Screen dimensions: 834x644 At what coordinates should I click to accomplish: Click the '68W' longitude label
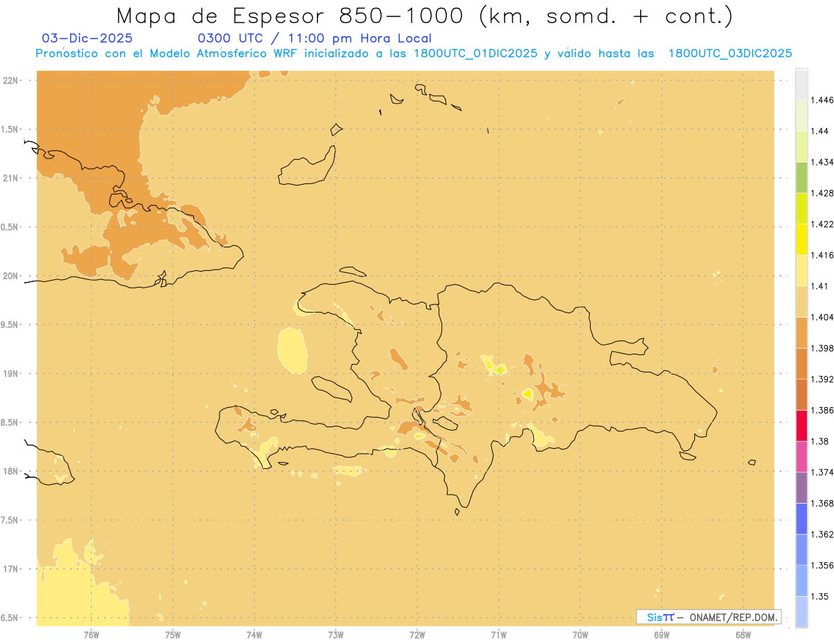coord(743,634)
